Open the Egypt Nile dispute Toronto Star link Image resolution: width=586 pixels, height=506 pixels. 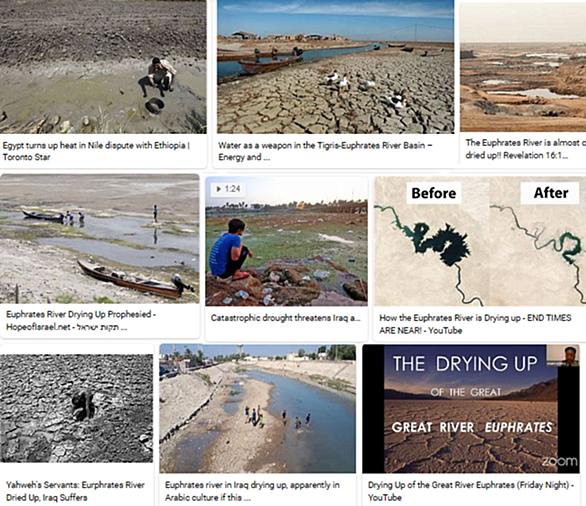point(96,151)
